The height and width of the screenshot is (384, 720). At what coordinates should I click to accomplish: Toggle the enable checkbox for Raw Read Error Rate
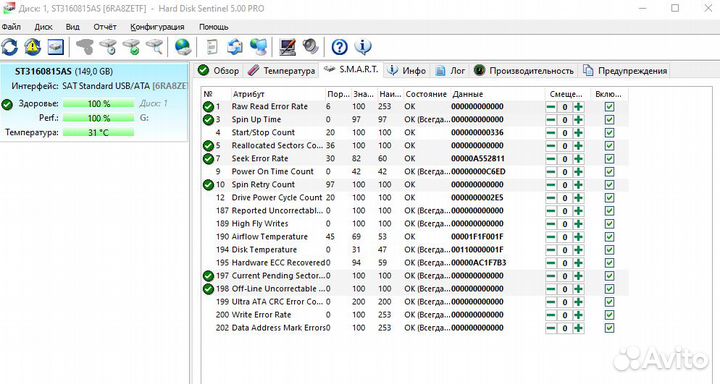609,107
